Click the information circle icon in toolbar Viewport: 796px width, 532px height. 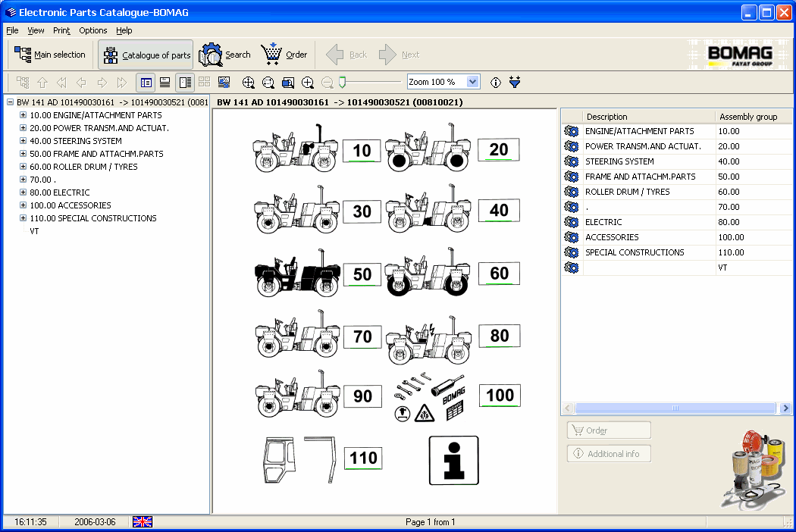point(496,83)
